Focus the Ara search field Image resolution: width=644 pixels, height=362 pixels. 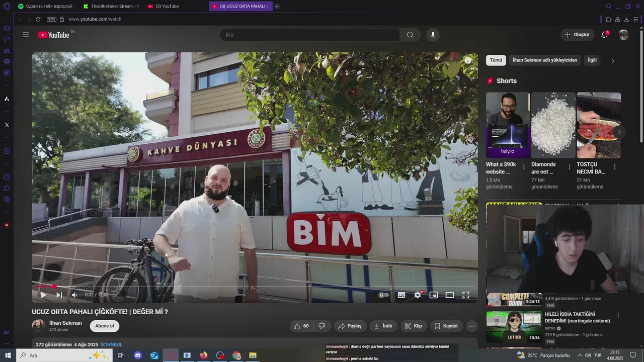click(x=310, y=35)
